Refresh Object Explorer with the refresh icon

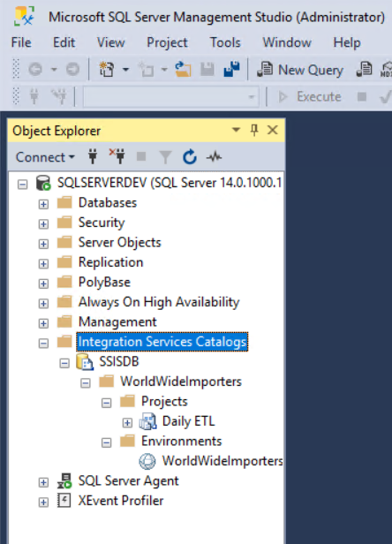click(190, 157)
